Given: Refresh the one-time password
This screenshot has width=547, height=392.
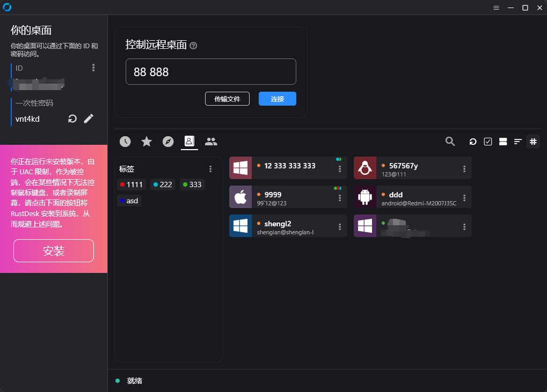Looking at the screenshot, I should coord(72,119).
